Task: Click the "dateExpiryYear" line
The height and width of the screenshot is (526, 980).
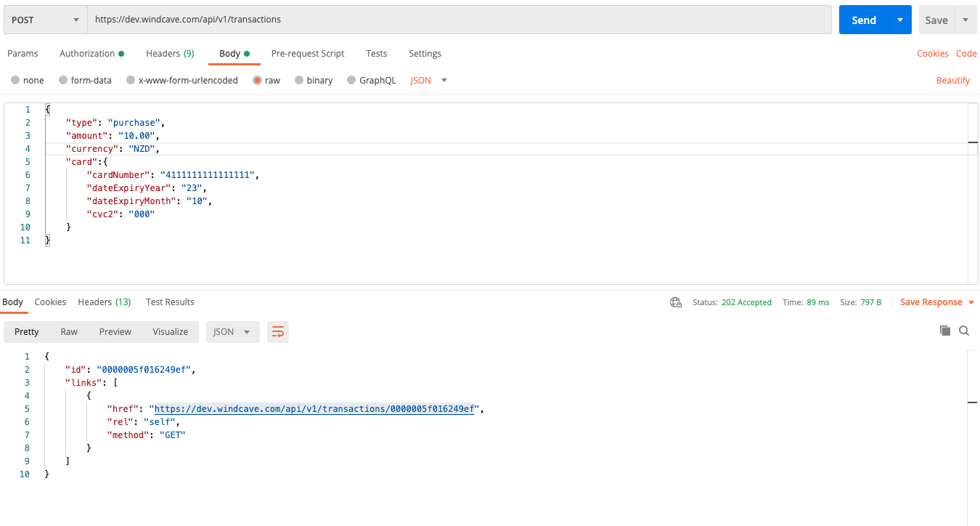Action: (147, 188)
